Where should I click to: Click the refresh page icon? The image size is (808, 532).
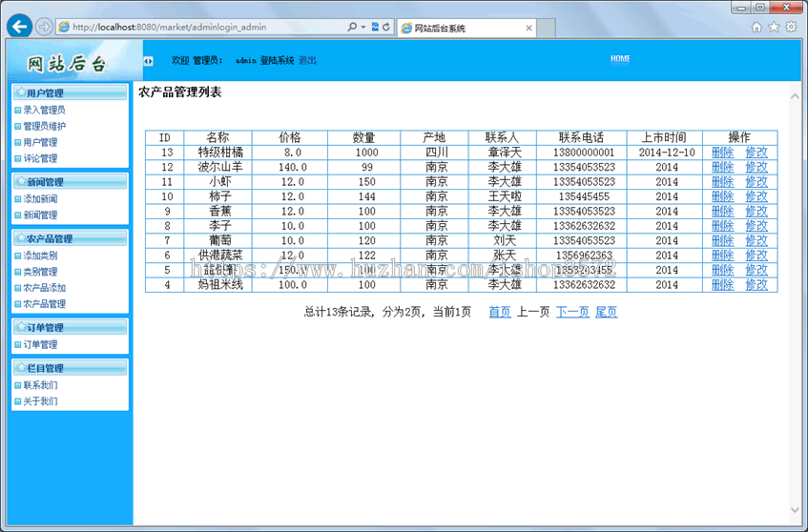pyautogui.click(x=386, y=27)
